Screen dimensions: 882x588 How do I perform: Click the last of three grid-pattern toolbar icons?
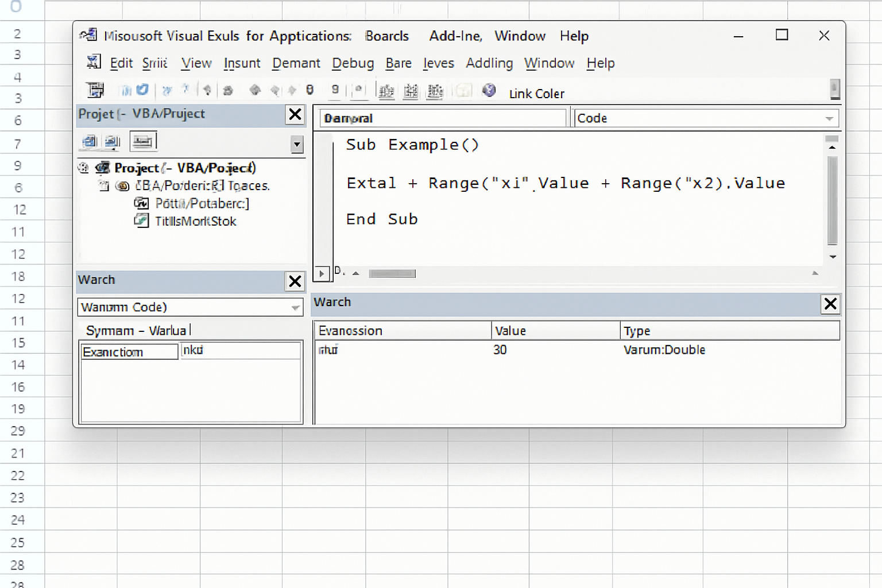(435, 91)
